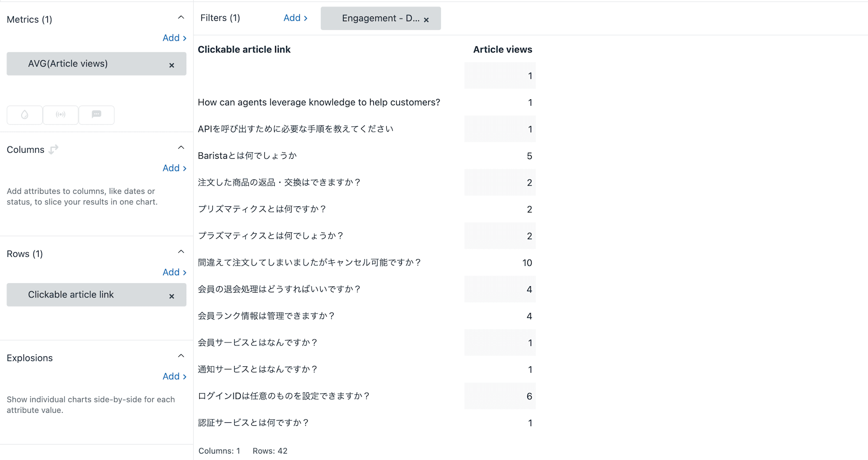Click the Rows: 42 status text
The height and width of the screenshot is (460, 868).
[x=270, y=451]
